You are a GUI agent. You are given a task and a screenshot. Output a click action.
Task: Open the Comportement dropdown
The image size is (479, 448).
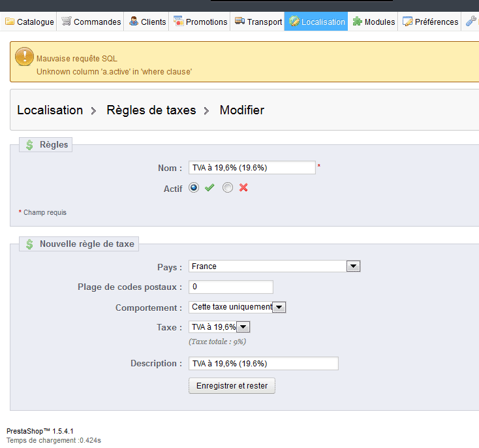click(237, 307)
